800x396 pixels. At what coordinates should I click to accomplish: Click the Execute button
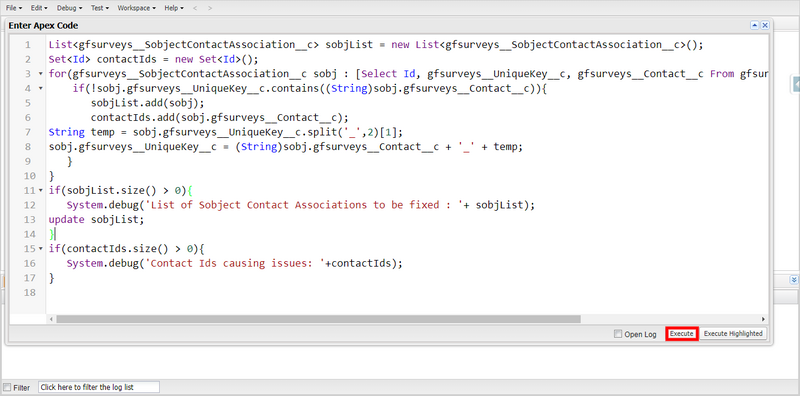(x=682, y=334)
